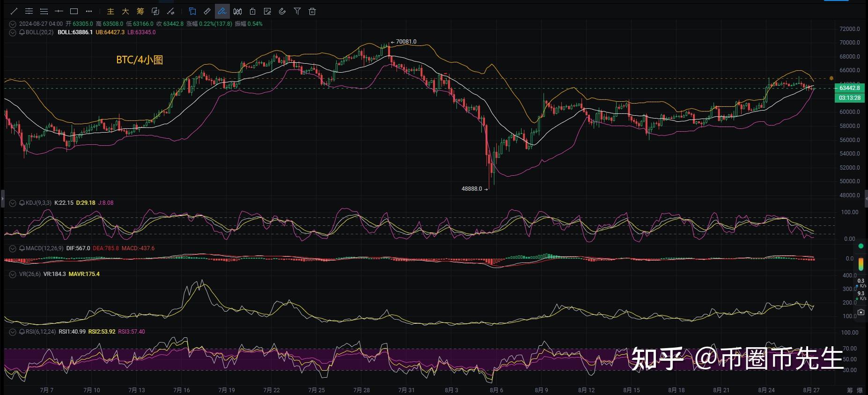Click the left edge panel collapse handle
The width and height of the screenshot is (868, 395).
pyautogui.click(x=2, y=198)
